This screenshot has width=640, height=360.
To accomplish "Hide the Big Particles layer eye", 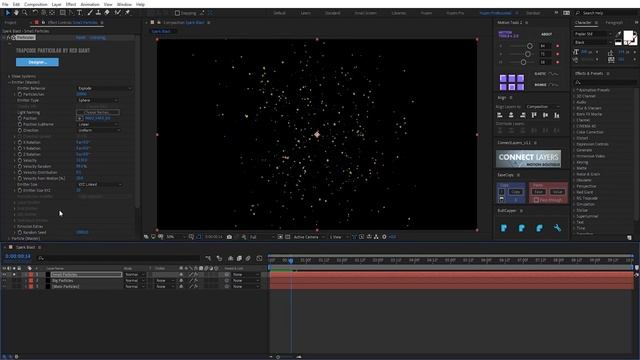I will click(4, 281).
